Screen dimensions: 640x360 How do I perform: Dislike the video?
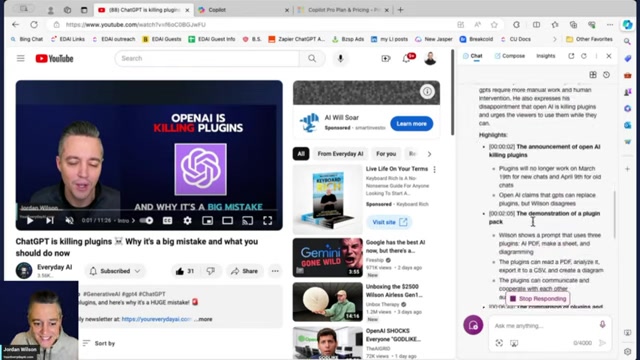tap(211, 271)
